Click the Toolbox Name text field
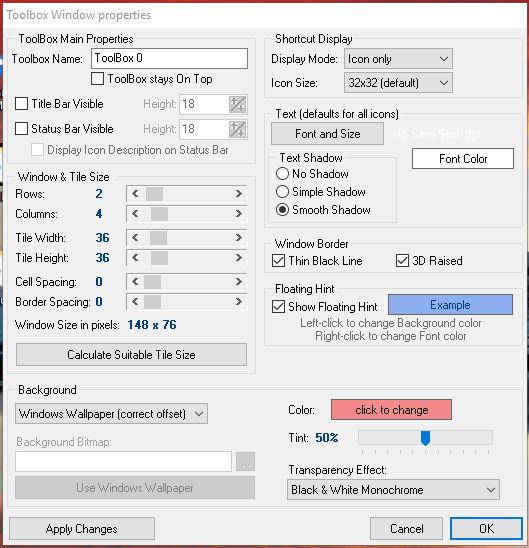Viewport: 529px width, 548px height. 169,58
